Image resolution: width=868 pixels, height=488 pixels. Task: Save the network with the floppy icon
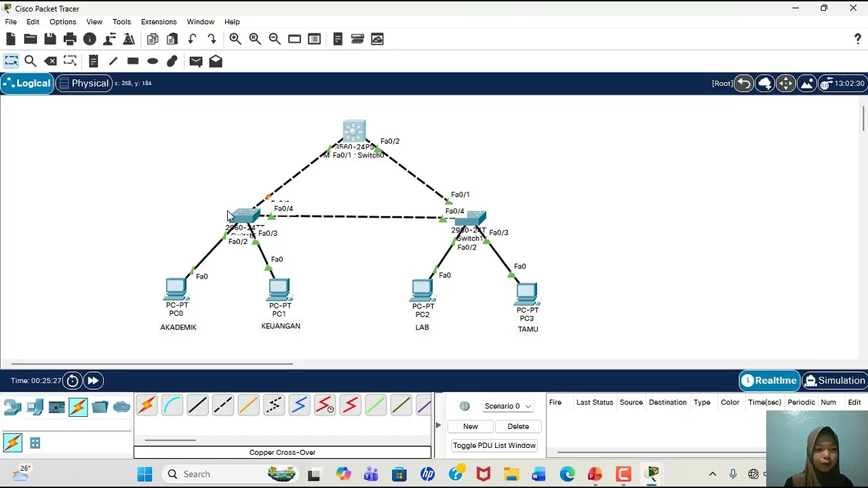50,39
